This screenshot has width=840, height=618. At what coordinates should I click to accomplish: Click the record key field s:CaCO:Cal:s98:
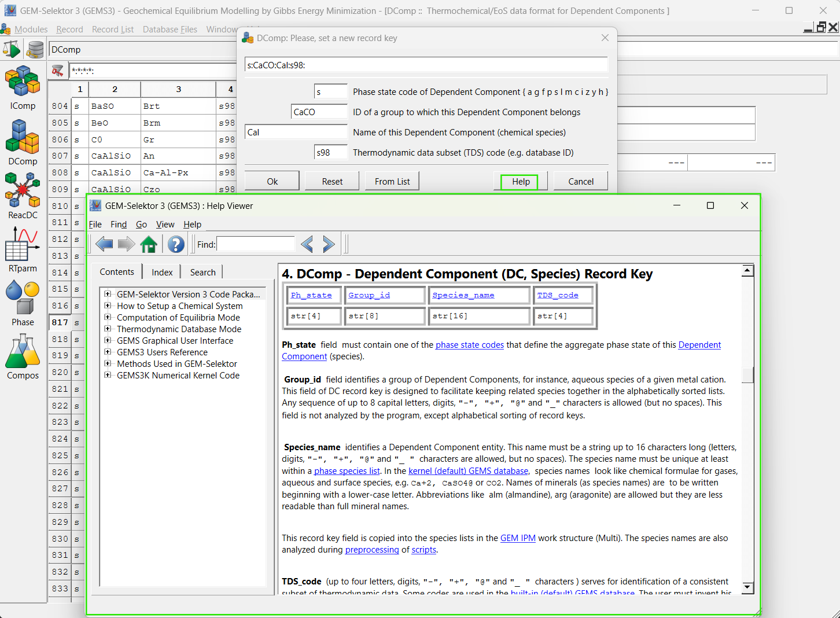426,65
